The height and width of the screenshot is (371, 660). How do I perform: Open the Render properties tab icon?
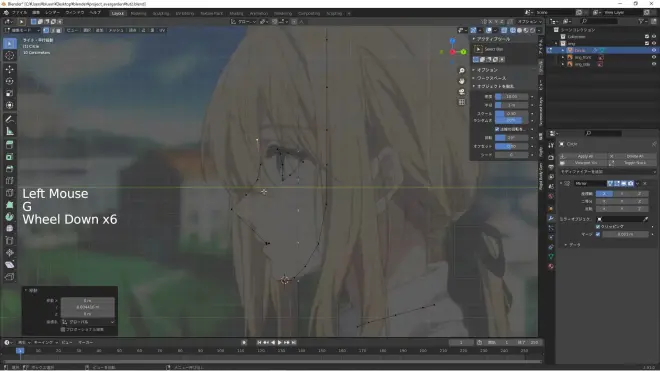(551, 157)
